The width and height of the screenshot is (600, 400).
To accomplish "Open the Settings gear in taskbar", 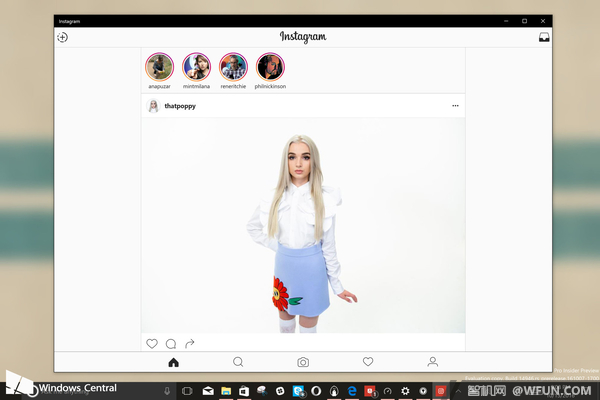I will click(x=405, y=391).
